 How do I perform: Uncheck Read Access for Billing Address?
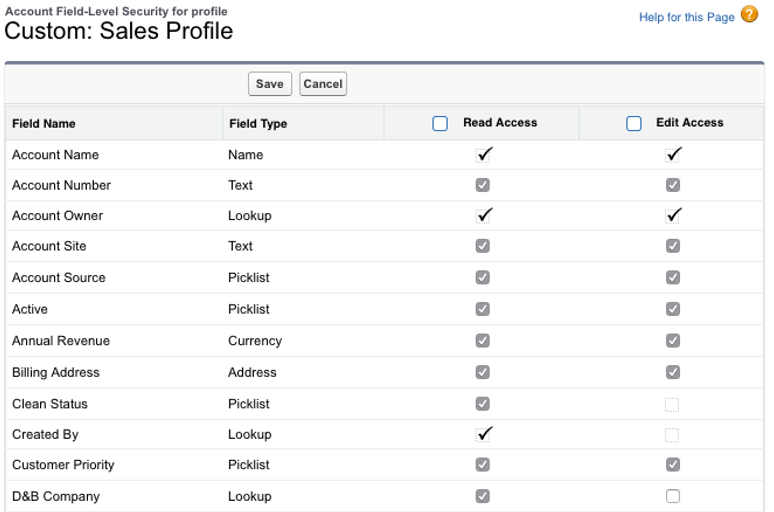pyautogui.click(x=483, y=372)
